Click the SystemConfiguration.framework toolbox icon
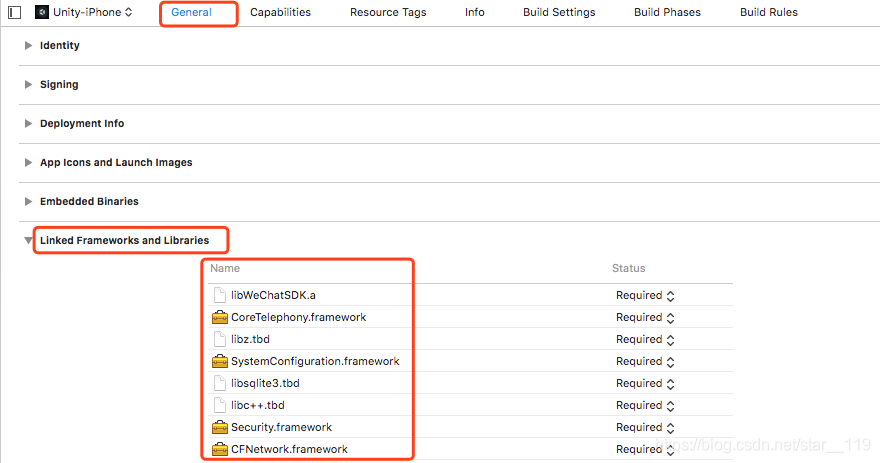This screenshot has height=463, width=880. tap(219, 361)
